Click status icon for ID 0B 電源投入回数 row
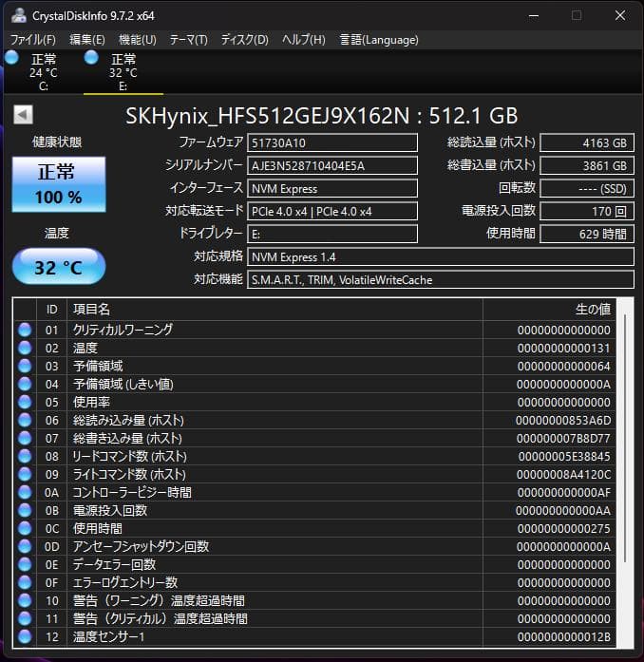Image resolution: width=644 pixels, height=662 pixels. tap(25, 510)
